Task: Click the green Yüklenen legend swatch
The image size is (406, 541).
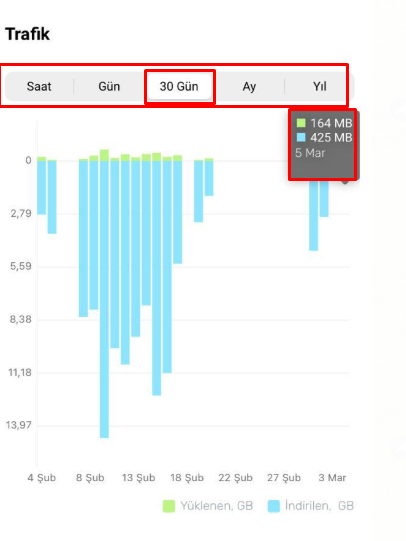Action: [x=169, y=506]
